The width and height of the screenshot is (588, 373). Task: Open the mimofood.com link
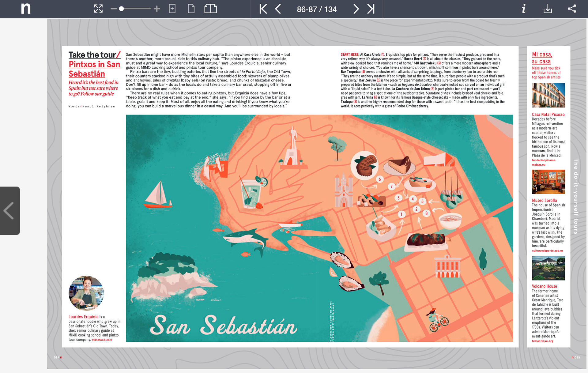click(102, 340)
